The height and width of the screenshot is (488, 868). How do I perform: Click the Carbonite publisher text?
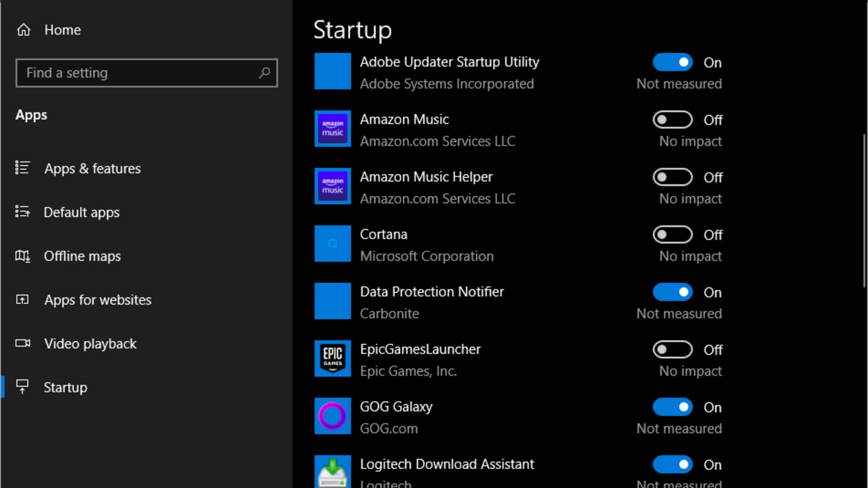(389, 313)
